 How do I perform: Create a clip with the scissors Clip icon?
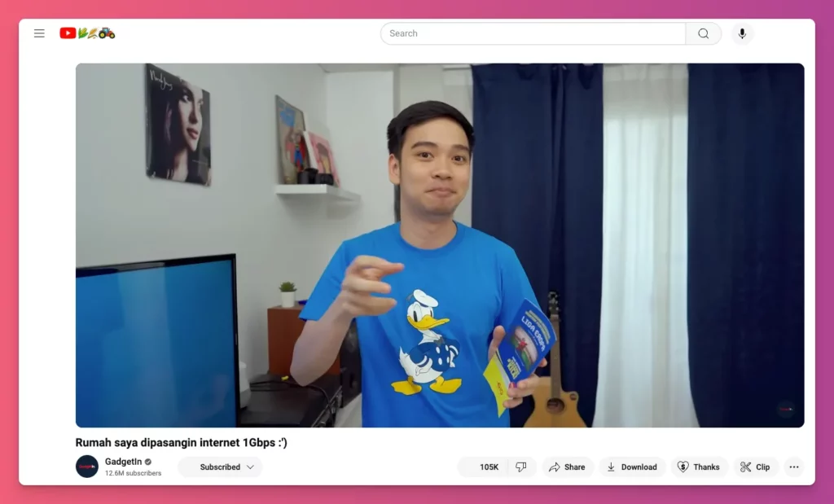pos(755,467)
